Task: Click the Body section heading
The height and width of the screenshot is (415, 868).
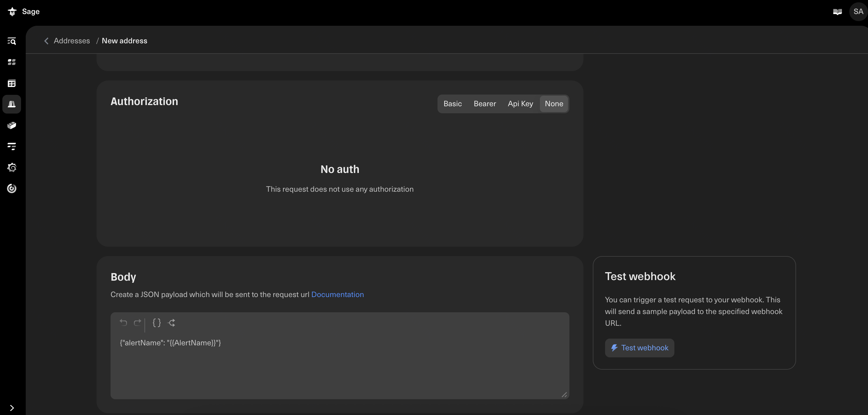Action: click(123, 277)
